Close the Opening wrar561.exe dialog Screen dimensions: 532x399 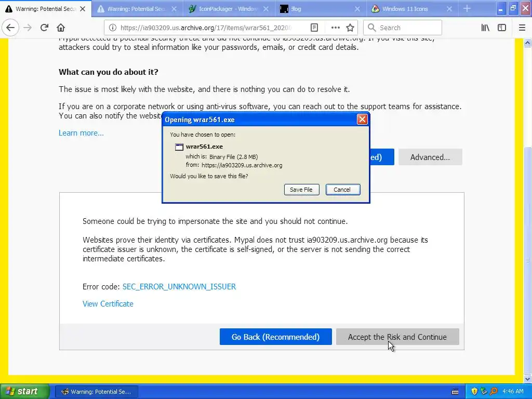point(362,119)
